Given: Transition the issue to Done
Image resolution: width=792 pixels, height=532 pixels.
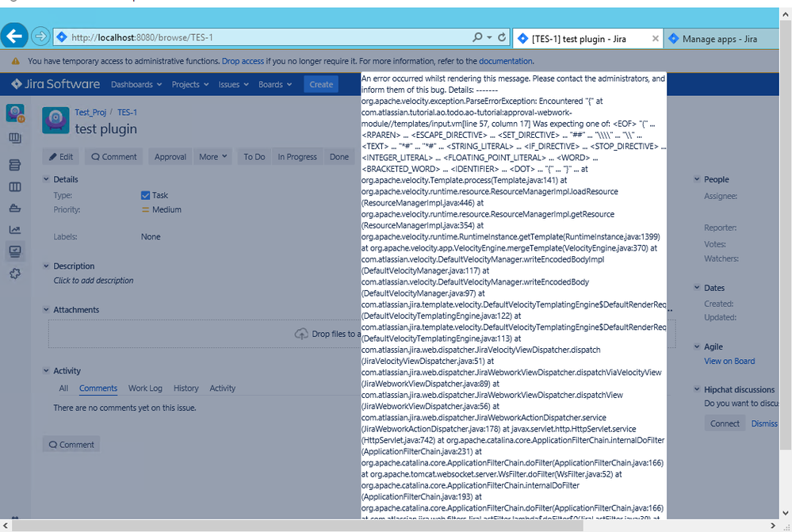Looking at the screenshot, I should (339, 157).
